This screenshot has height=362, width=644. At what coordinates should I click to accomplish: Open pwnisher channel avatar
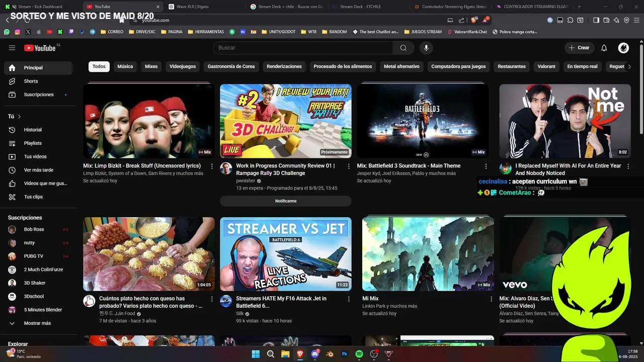coord(226,168)
